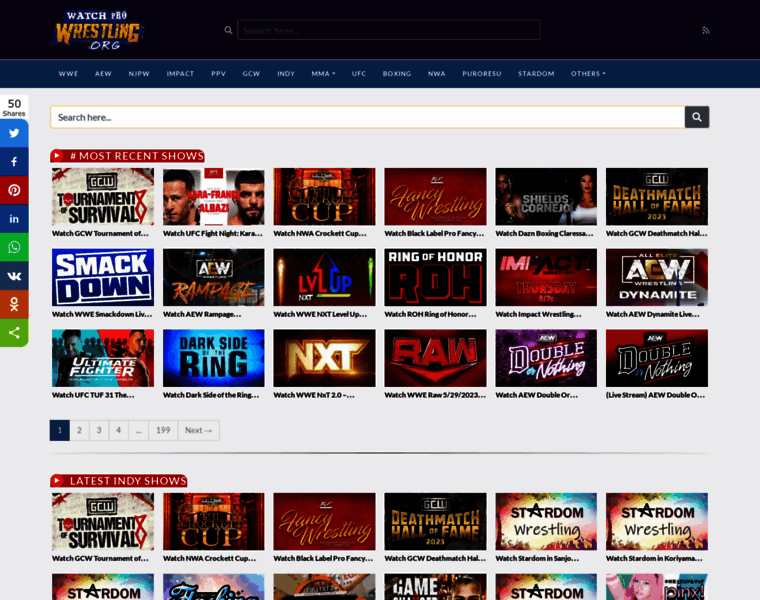Open the Impact menu item

180,74
